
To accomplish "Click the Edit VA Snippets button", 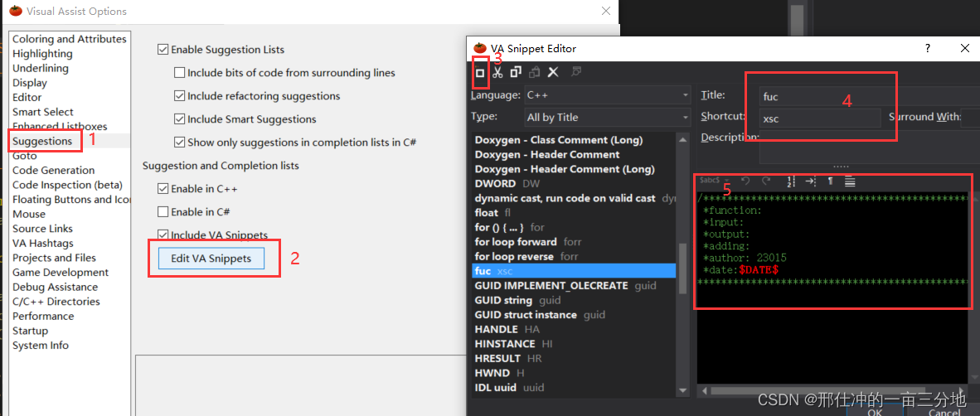I will [x=211, y=258].
